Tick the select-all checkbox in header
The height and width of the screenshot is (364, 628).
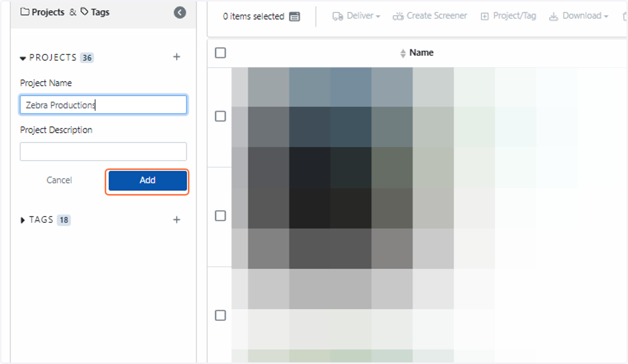pyautogui.click(x=220, y=53)
